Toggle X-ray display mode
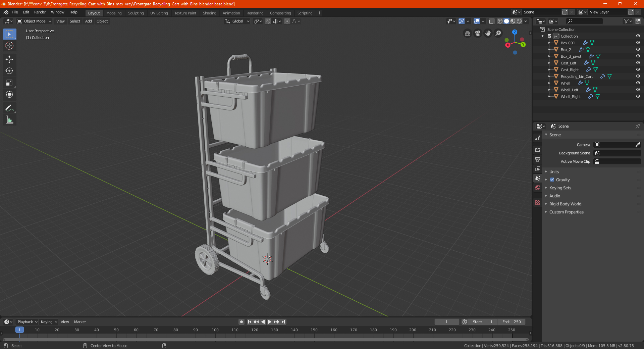 491,21
